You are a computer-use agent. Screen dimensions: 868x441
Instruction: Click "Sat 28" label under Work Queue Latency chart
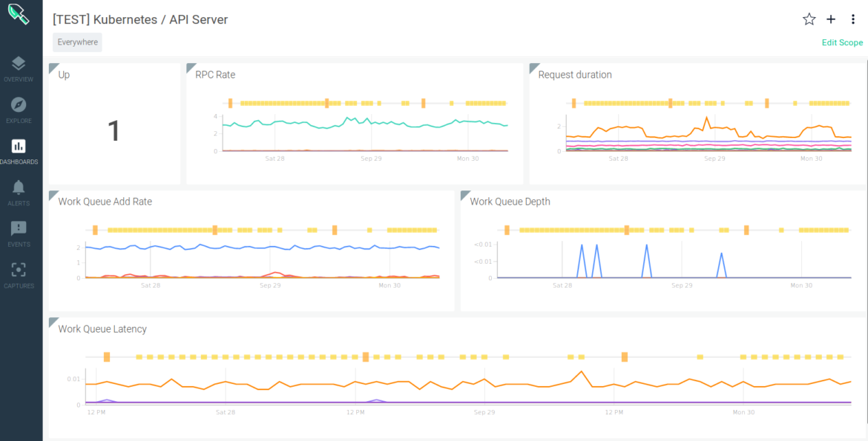[226, 412]
